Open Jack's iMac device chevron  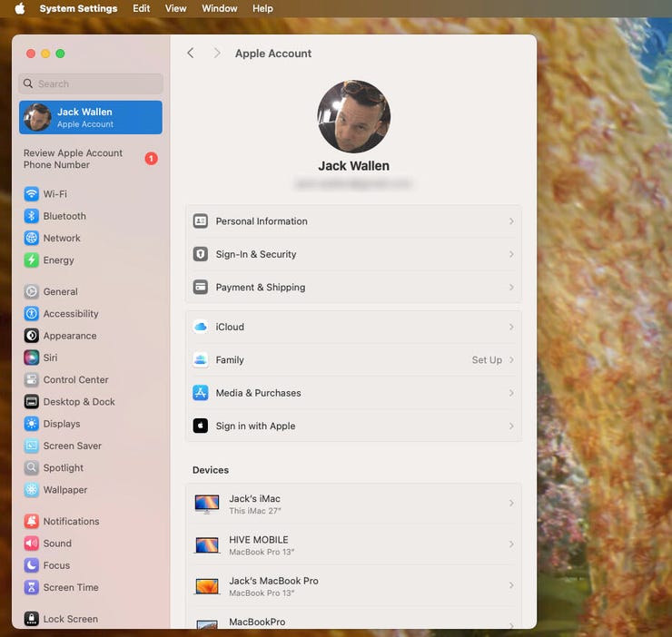(511, 503)
